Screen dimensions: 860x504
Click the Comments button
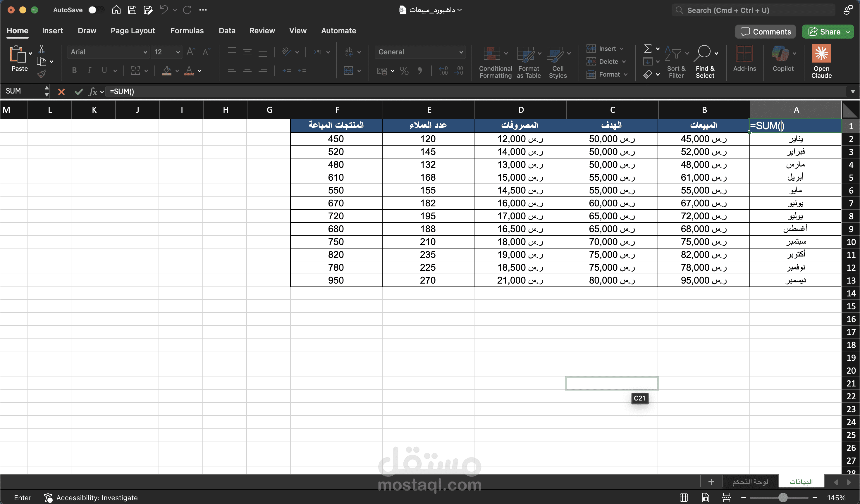[x=765, y=32]
